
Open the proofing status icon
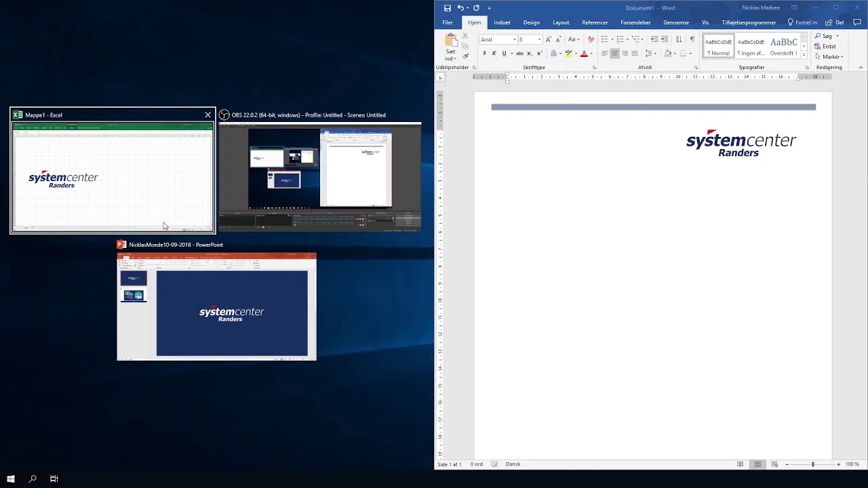pos(494,464)
